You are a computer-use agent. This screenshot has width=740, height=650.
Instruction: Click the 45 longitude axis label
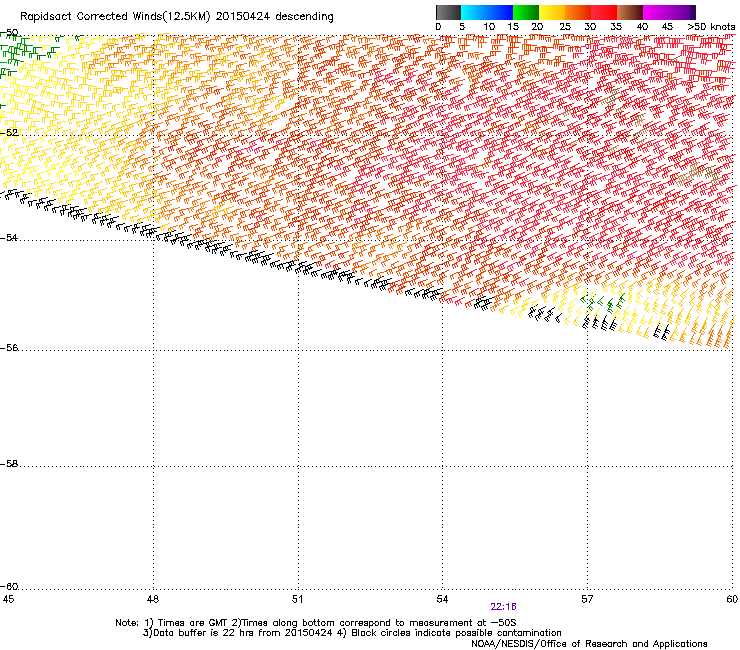(x=8, y=599)
